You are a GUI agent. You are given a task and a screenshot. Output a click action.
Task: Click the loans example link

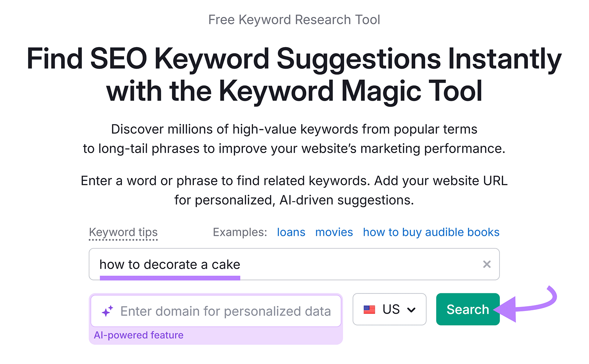[x=290, y=232]
